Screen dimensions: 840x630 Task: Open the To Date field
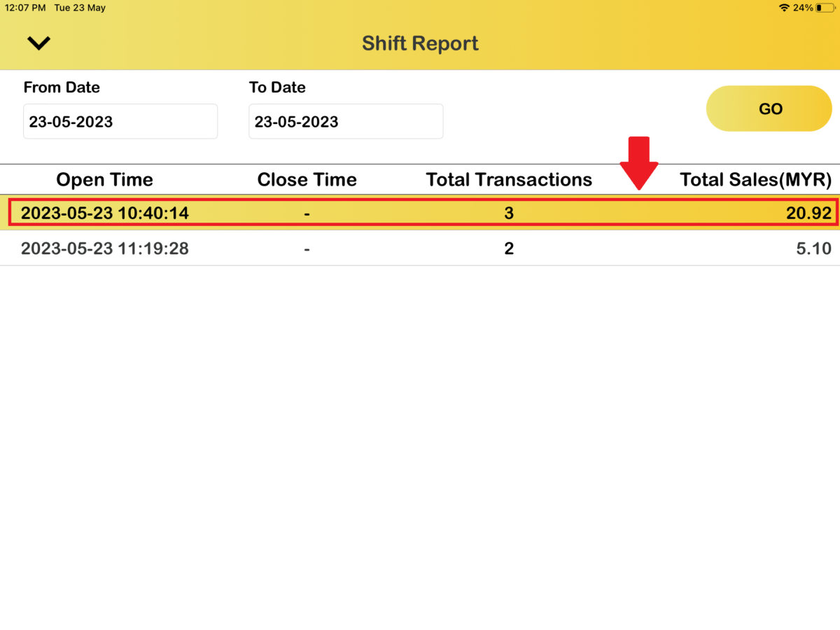click(x=346, y=121)
